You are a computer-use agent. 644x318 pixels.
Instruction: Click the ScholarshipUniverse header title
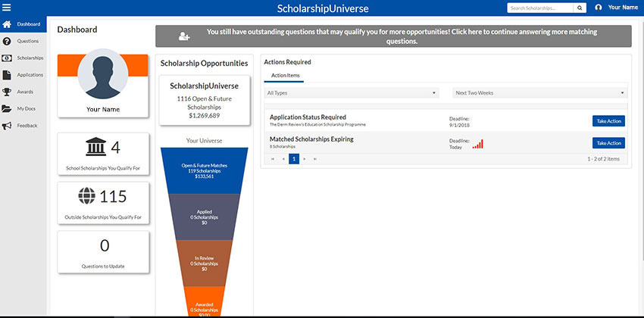pos(323,8)
